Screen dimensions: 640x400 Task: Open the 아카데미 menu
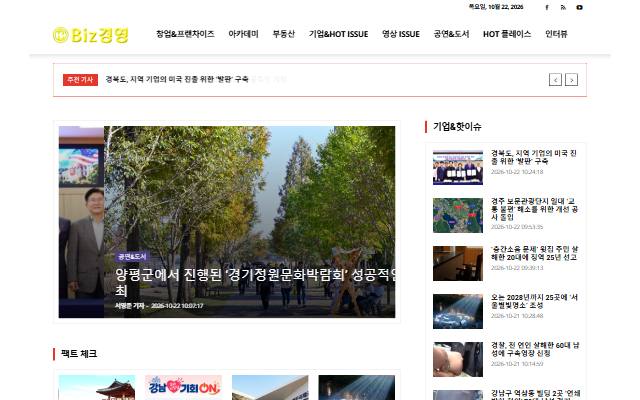(243, 34)
